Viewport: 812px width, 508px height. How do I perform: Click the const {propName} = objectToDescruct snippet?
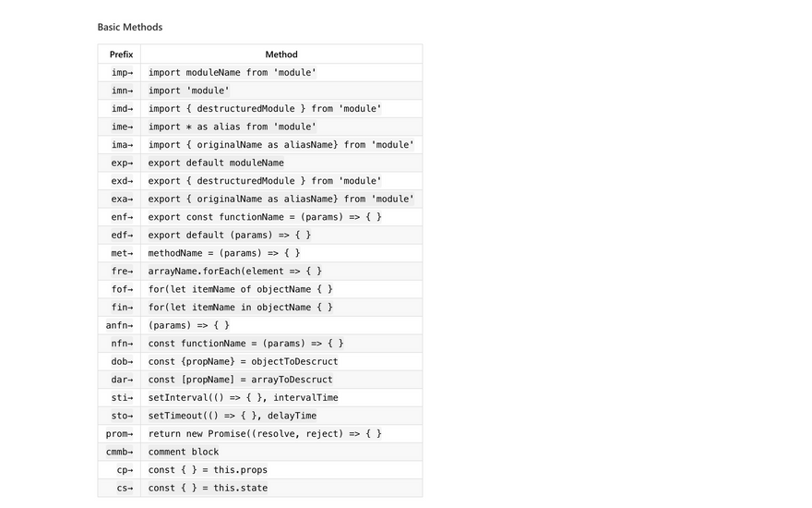coord(244,361)
